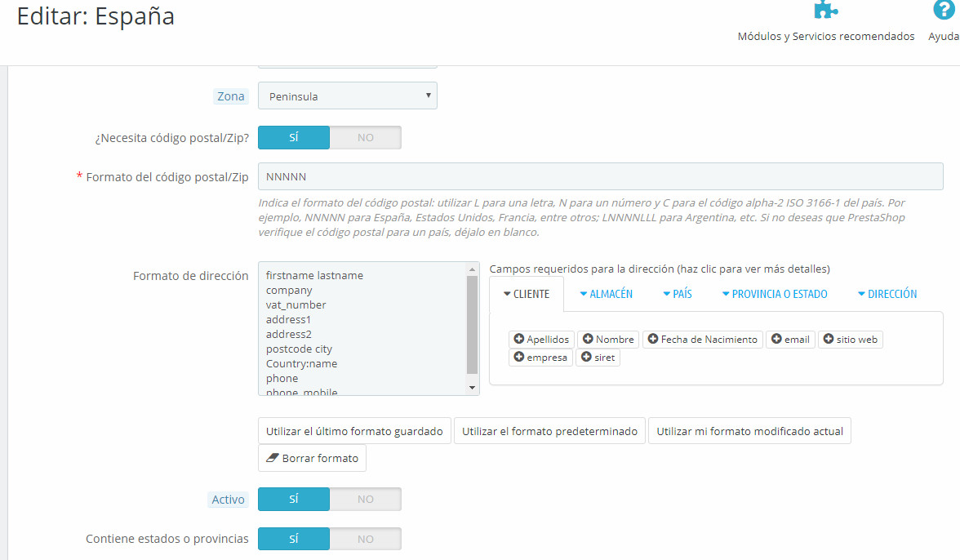Viewport: 960px width, 560px height.
Task: Click the Borrar formato button
Action: (312, 458)
